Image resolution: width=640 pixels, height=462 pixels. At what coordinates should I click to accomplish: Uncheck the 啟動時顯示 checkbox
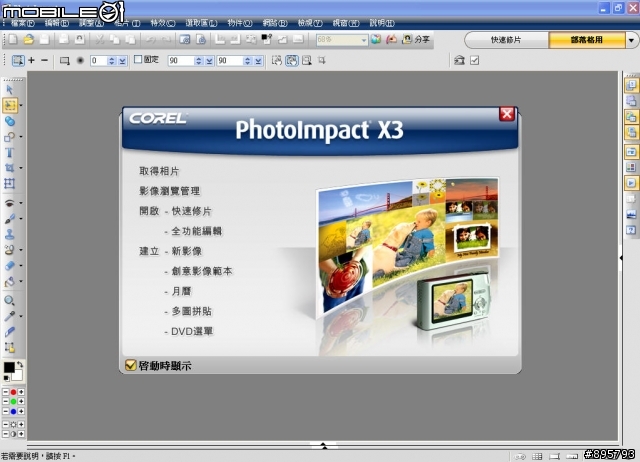point(130,365)
